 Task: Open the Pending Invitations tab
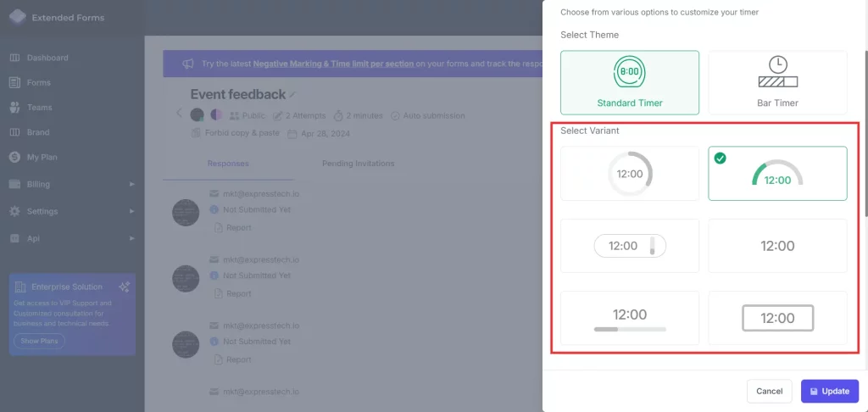[x=358, y=164]
